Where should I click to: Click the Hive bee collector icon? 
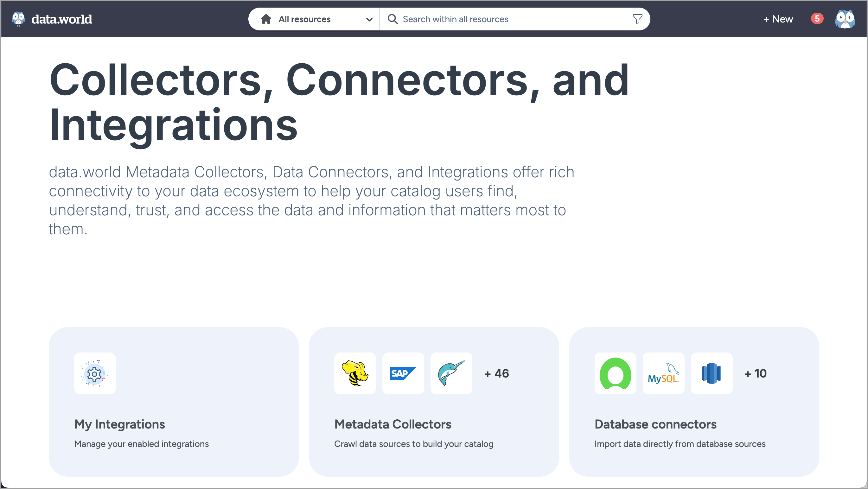click(x=355, y=373)
